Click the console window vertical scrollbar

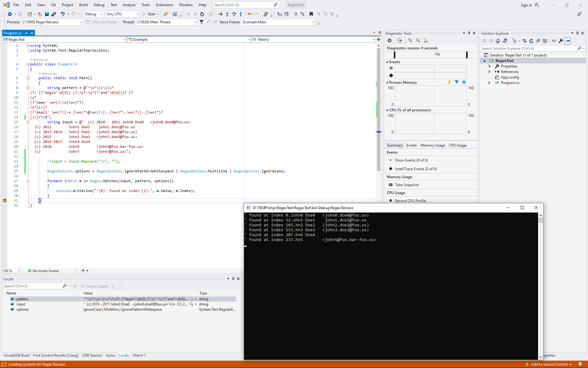coord(541,286)
